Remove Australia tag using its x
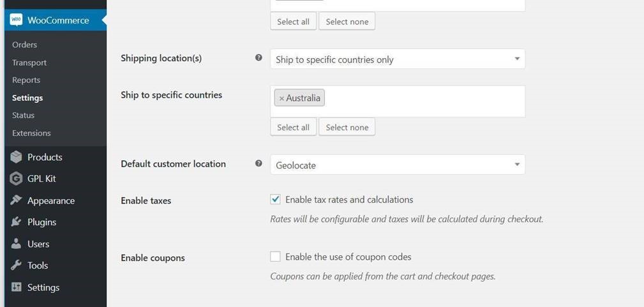 (x=281, y=98)
